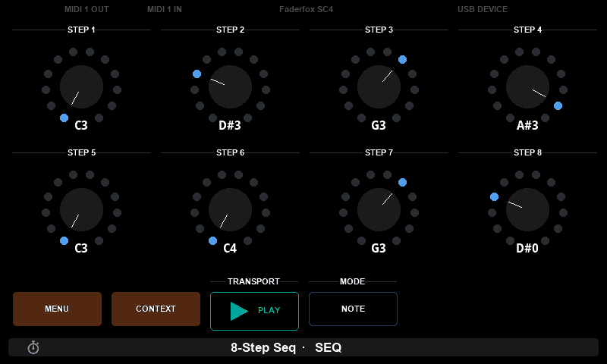Image resolution: width=607 pixels, height=364 pixels.
Task: Click the lit blue LED on STEP 1 ring
Action: click(64, 118)
